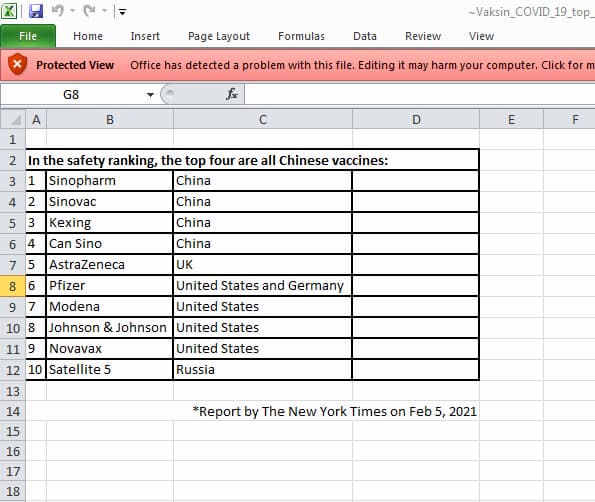595x502 pixels.
Task: Click the Sinovac cell
Action: click(x=110, y=201)
